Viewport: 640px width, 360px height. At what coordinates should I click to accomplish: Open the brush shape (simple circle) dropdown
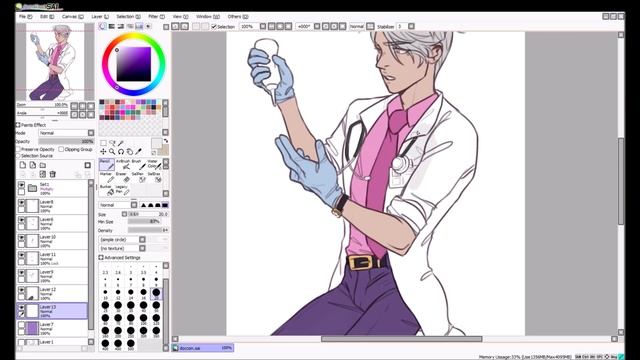[122, 240]
